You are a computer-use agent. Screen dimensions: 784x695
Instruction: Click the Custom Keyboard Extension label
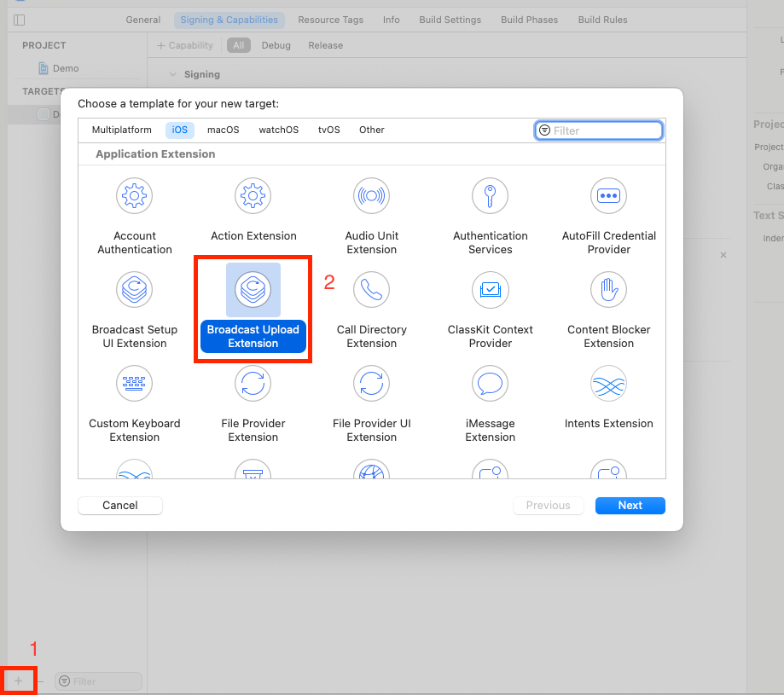point(135,430)
